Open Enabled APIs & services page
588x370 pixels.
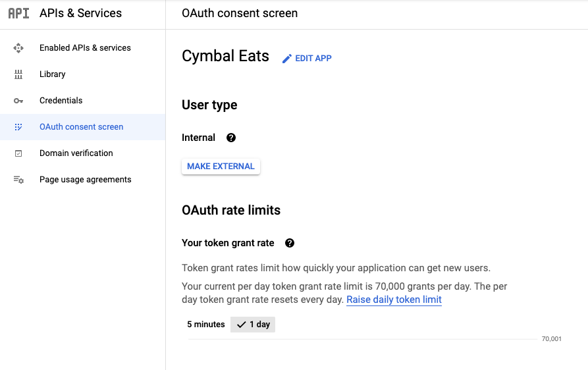tap(85, 48)
